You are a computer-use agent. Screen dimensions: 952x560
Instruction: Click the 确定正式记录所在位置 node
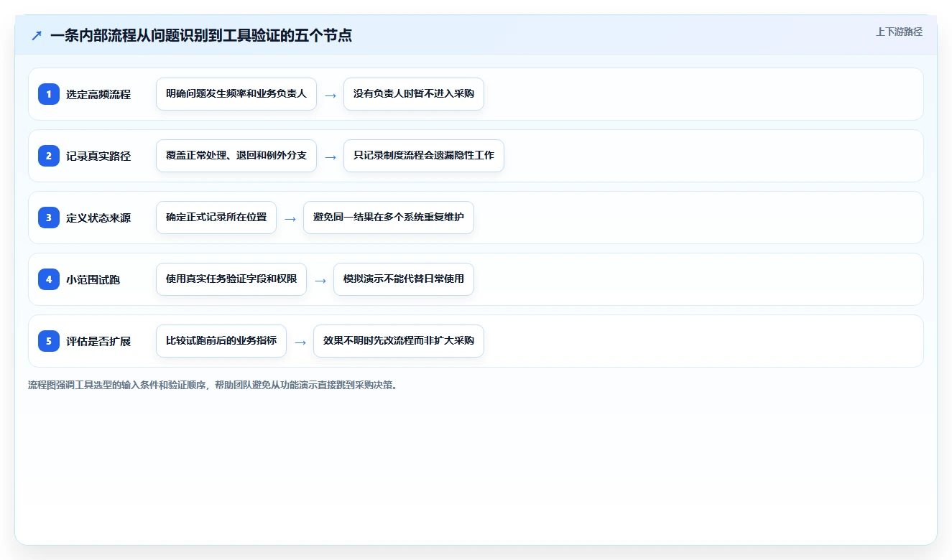coord(216,218)
